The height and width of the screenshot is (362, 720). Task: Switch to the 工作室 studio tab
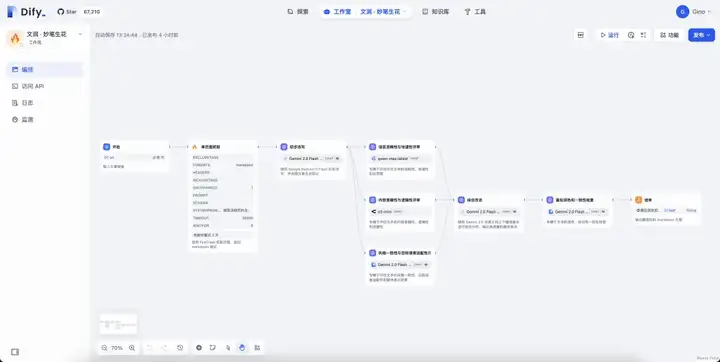(338, 12)
